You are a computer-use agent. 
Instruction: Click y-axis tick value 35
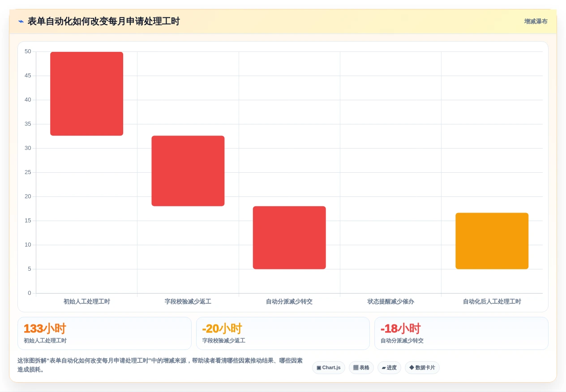28,124
